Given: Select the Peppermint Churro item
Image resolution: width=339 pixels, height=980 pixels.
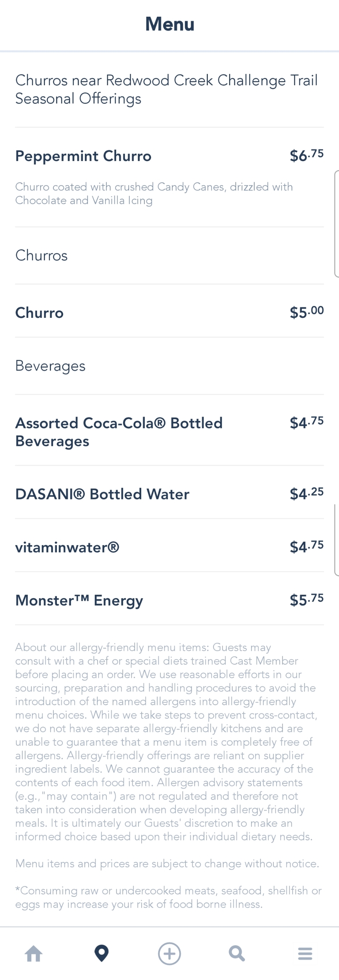Looking at the screenshot, I should 83,156.
